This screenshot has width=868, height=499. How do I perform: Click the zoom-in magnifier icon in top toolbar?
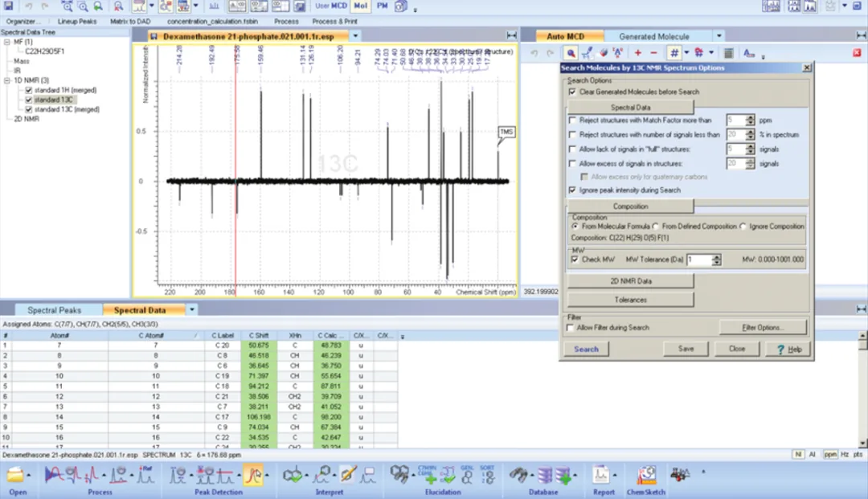(67, 6)
